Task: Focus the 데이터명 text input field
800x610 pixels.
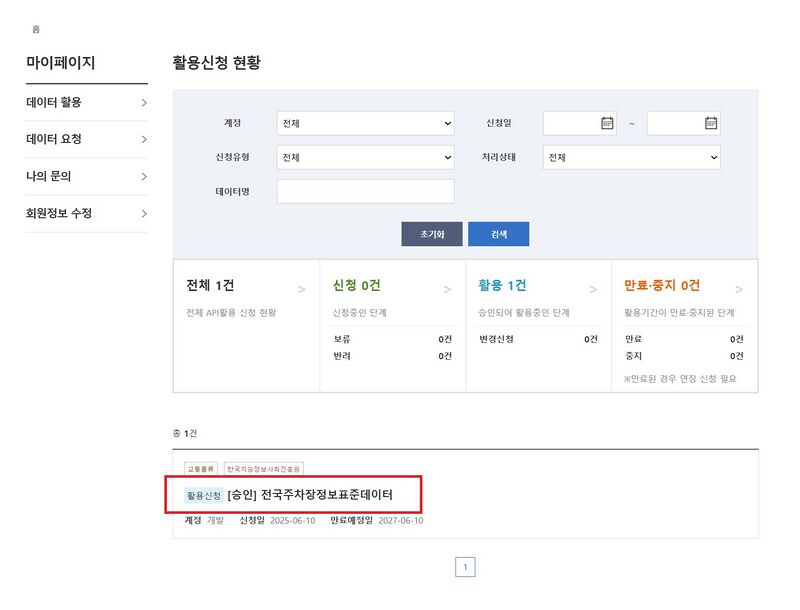Action: (365, 191)
